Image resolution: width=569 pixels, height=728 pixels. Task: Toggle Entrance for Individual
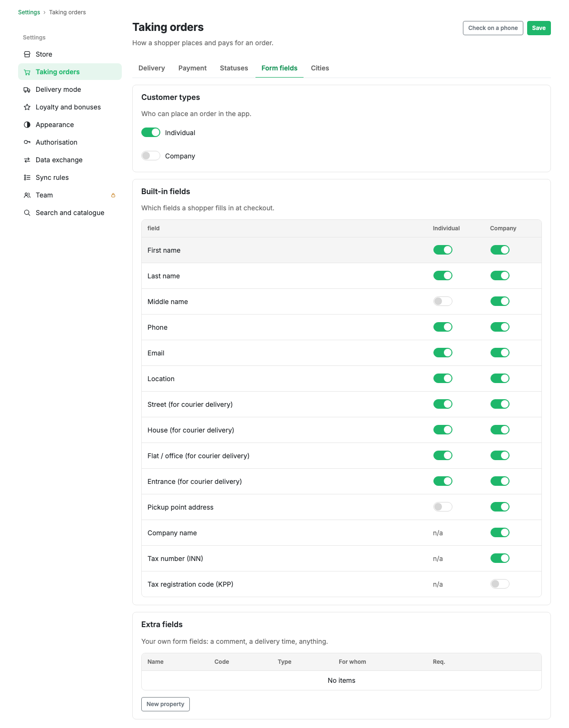click(x=443, y=481)
